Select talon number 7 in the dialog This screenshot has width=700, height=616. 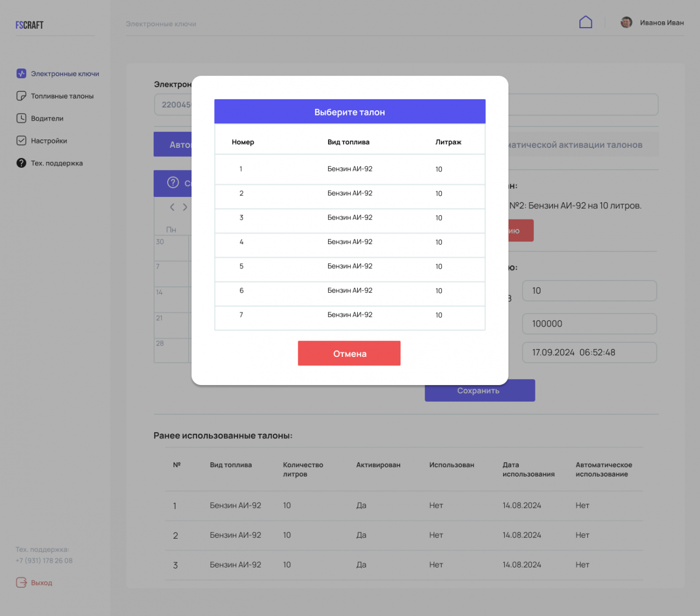[x=349, y=318]
